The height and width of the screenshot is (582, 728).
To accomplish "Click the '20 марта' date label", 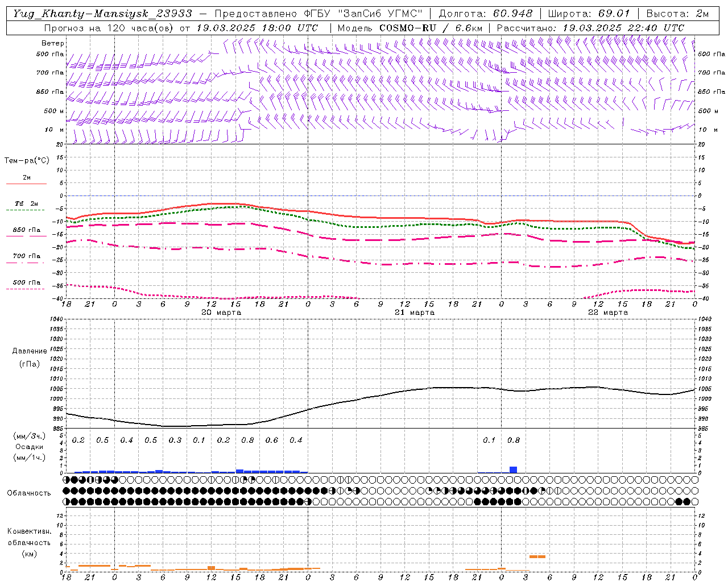I will pyautogui.click(x=221, y=313).
